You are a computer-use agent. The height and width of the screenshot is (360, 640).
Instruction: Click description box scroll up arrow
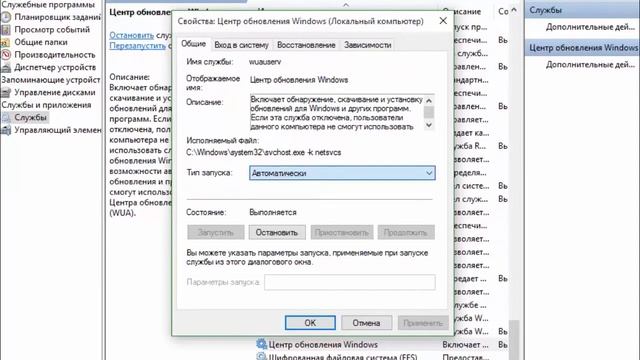429,100
